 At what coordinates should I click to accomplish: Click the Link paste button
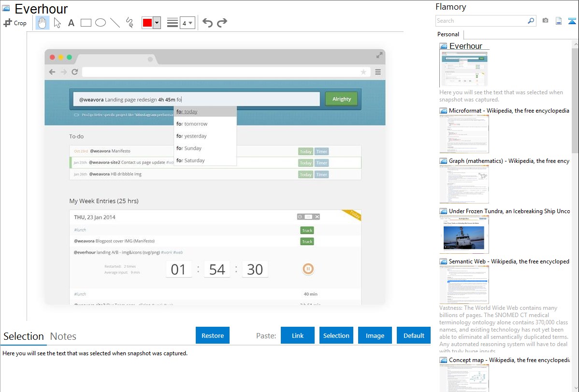coord(298,335)
